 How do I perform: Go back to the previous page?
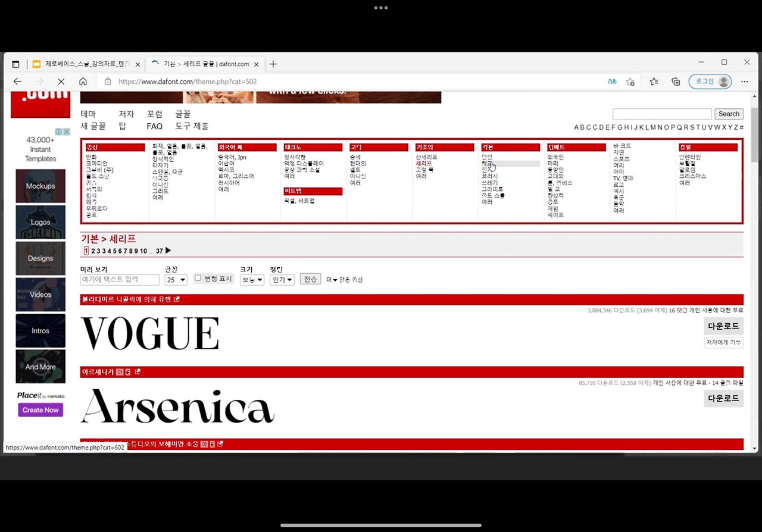[x=17, y=82]
